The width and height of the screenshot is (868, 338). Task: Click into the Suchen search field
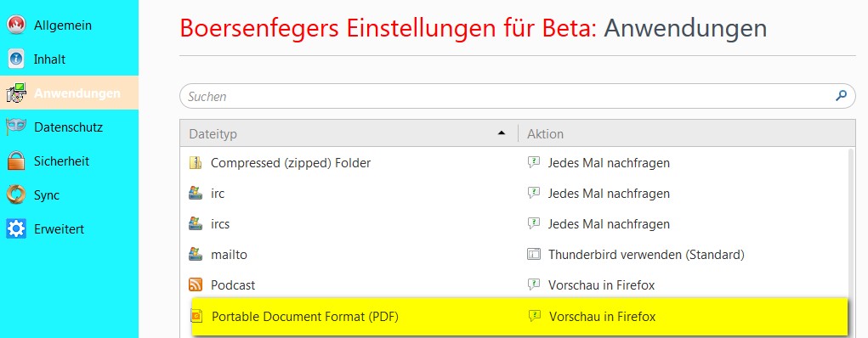[518, 96]
